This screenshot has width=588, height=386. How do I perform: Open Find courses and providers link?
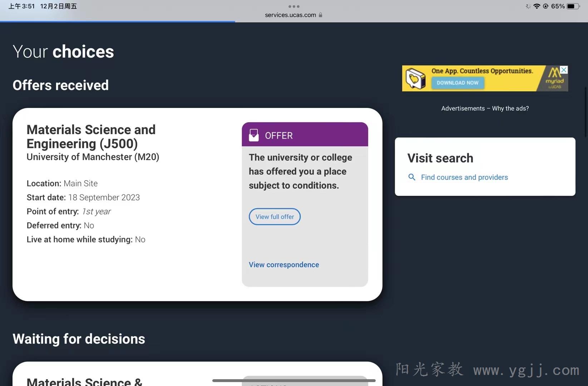464,177
